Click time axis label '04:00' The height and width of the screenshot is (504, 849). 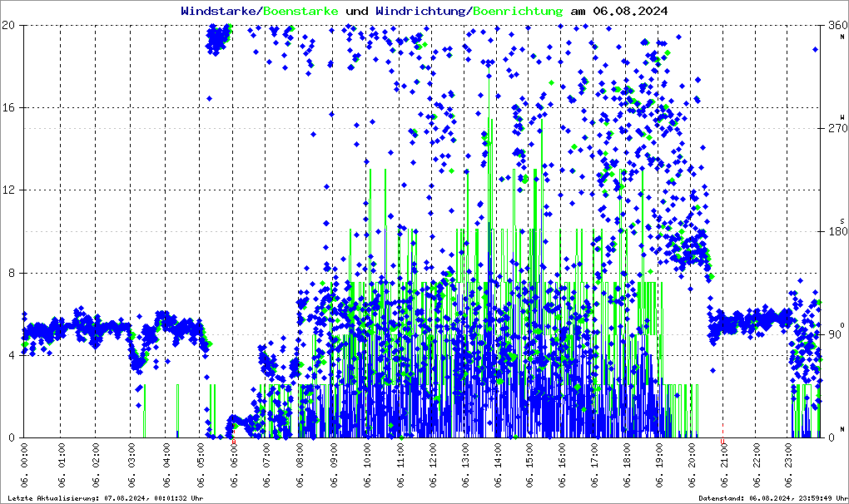tap(166, 456)
